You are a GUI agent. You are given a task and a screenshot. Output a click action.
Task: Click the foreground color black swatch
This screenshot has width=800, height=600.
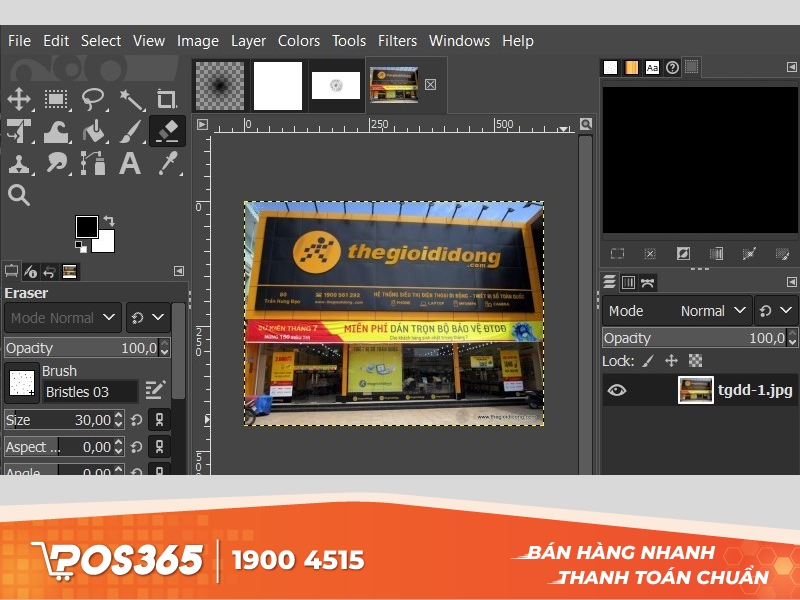(x=87, y=227)
